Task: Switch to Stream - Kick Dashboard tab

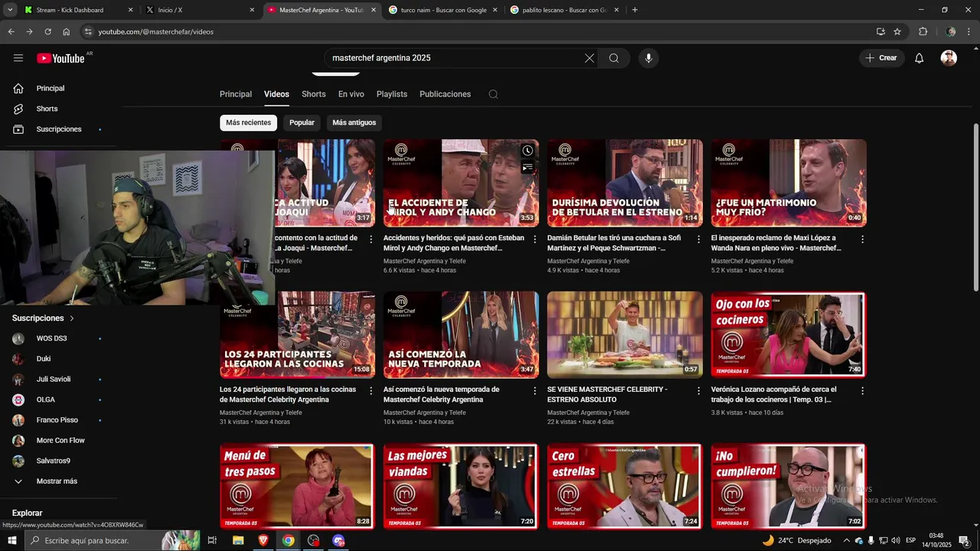Action: (x=79, y=10)
